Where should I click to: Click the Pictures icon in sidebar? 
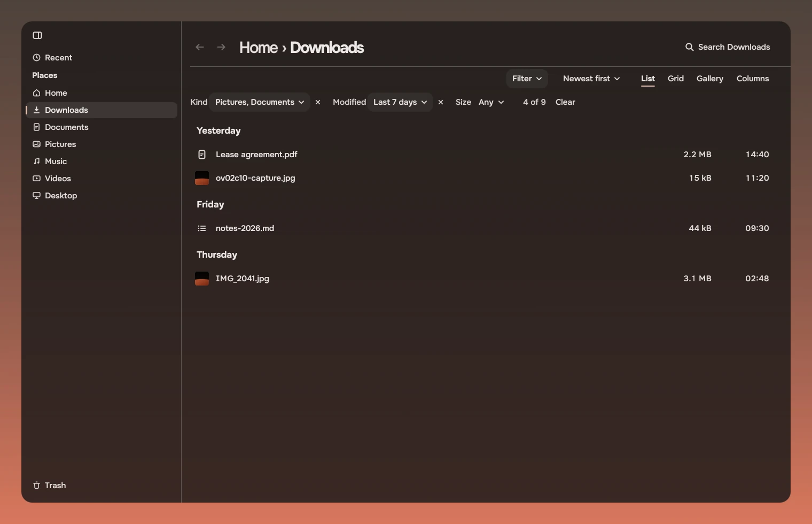pyautogui.click(x=36, y=144)
